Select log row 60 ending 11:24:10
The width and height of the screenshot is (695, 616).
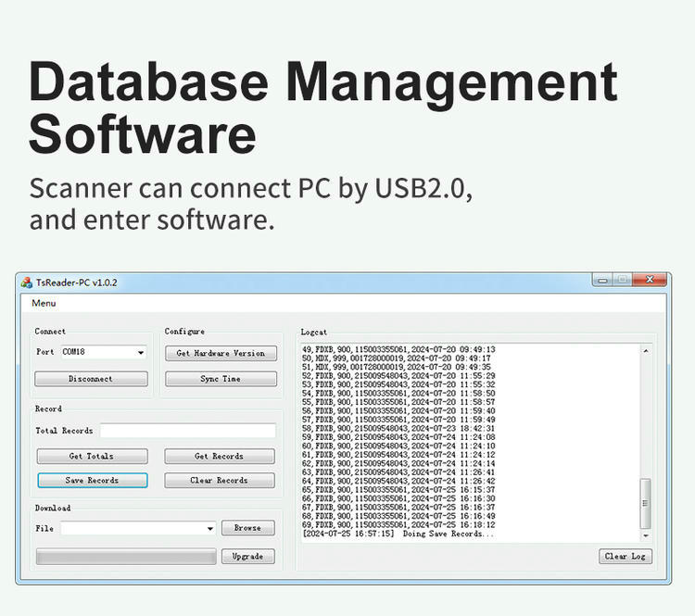[398, 446]
